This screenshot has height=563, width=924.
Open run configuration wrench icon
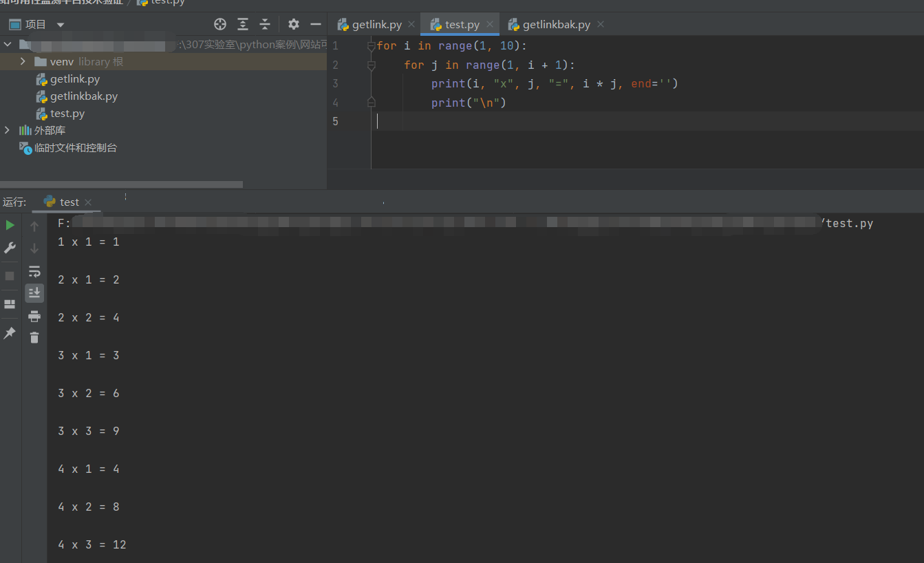coord(10,248)
